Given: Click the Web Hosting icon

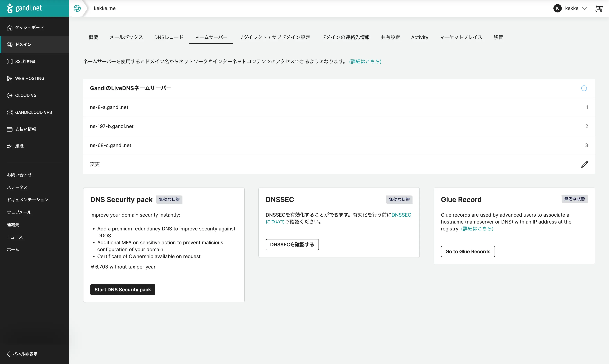Looking at the screenshot, I should pyautogui.click(x=10, y=78).
